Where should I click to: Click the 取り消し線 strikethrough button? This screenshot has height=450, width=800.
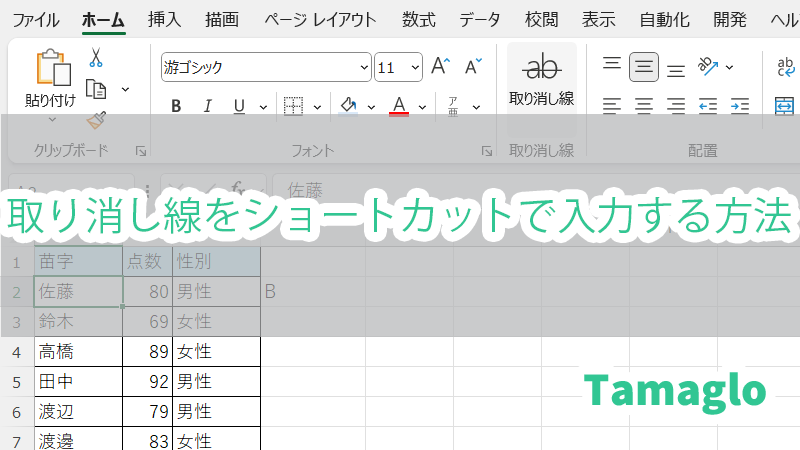[542, 78]
